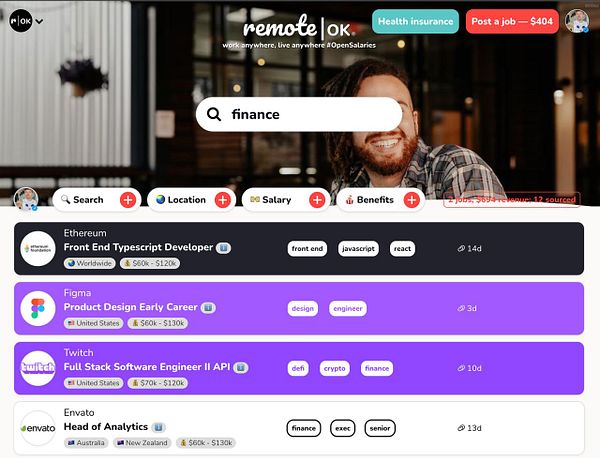The height and width of the screenshot is (458, 600).
Task: Expand the dropdown arrow beside the logo
Action: click(x=39, y=21)
